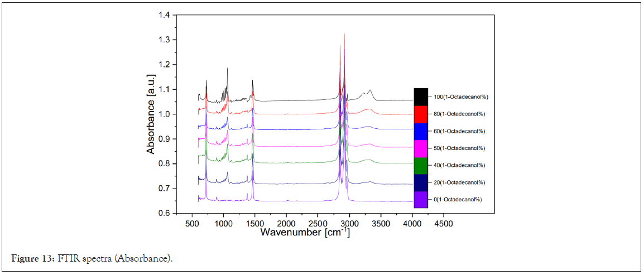Click the 100(1-Octadecanol%) legend label
644x275 pixels.
(461, 97)
